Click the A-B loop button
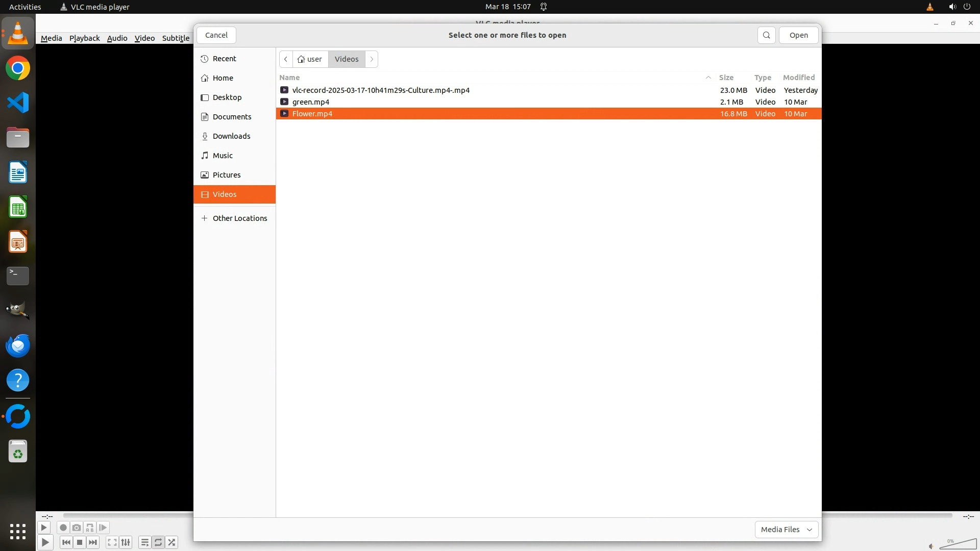980x551 pixels. tap(90, 528)
